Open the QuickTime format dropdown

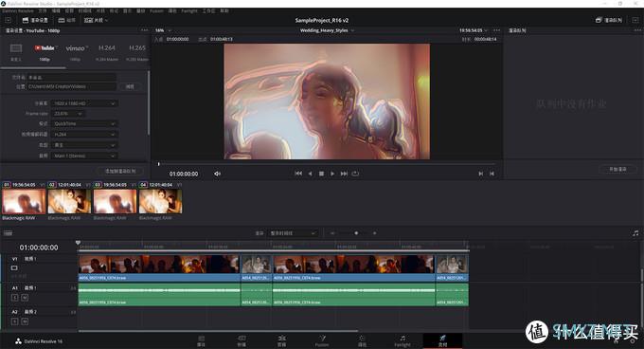tap(84, 123)
